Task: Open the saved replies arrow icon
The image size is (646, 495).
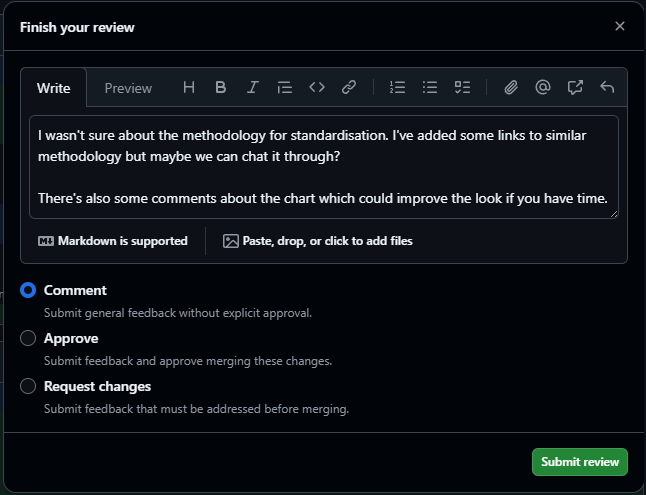Action: tap(607, 88)
